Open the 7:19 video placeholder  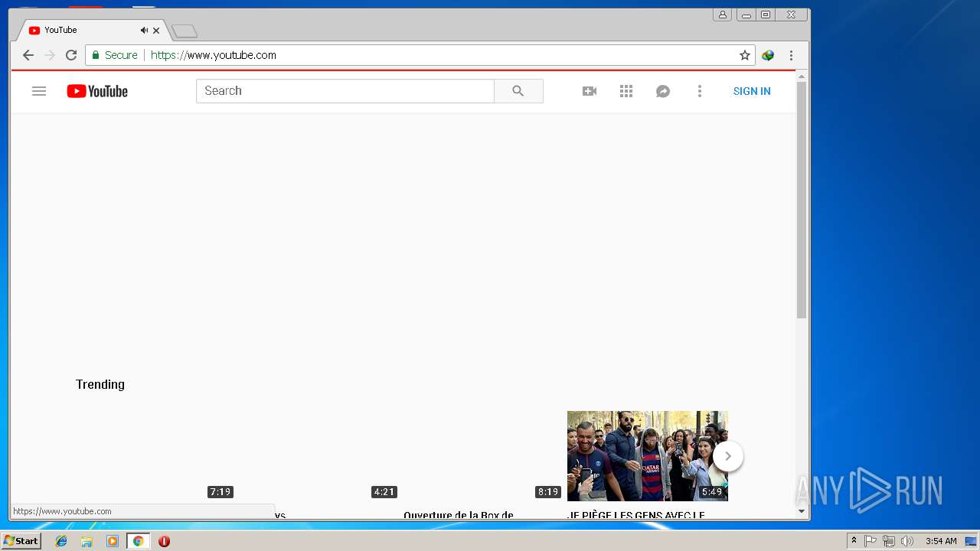pos(155,456)
